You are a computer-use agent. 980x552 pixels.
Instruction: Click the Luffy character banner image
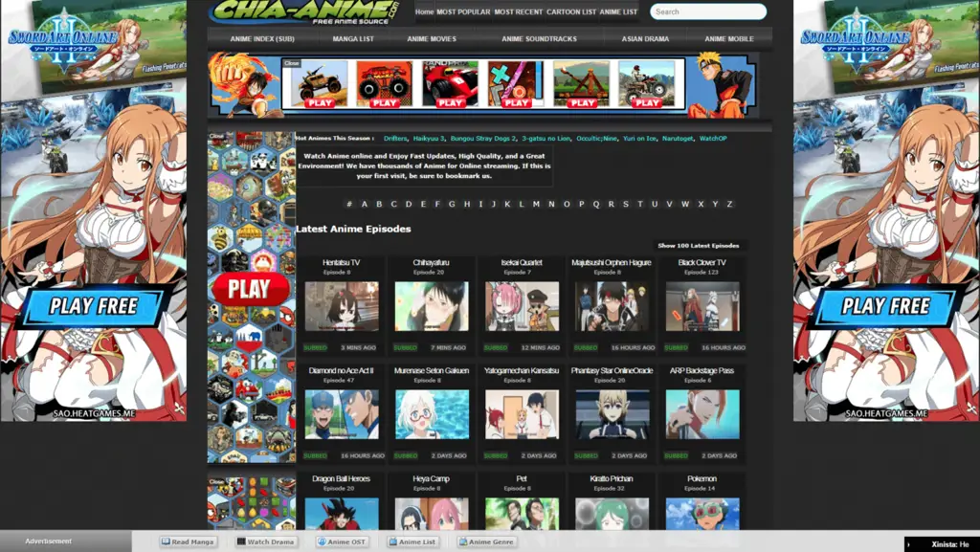[244, 85]
